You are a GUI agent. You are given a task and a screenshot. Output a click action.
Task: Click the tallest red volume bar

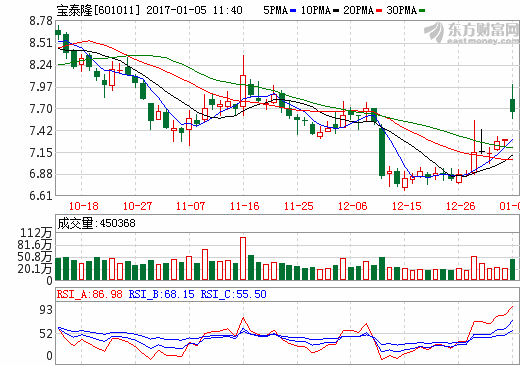(x=243, y=259)
